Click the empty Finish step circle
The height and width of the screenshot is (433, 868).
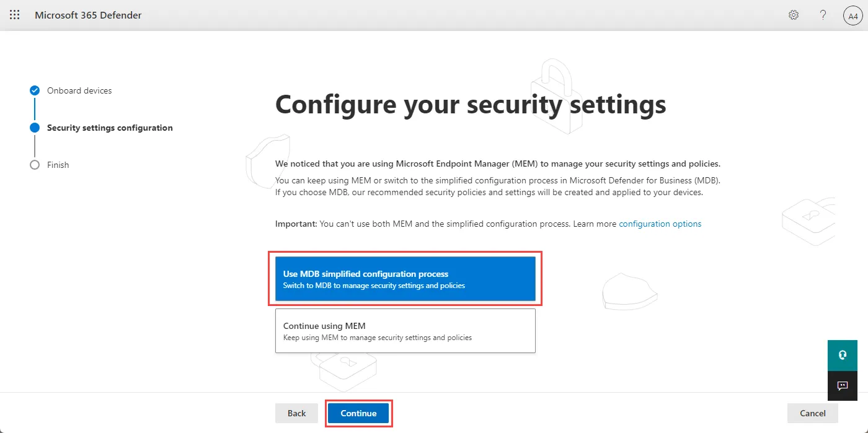point(35,165)
